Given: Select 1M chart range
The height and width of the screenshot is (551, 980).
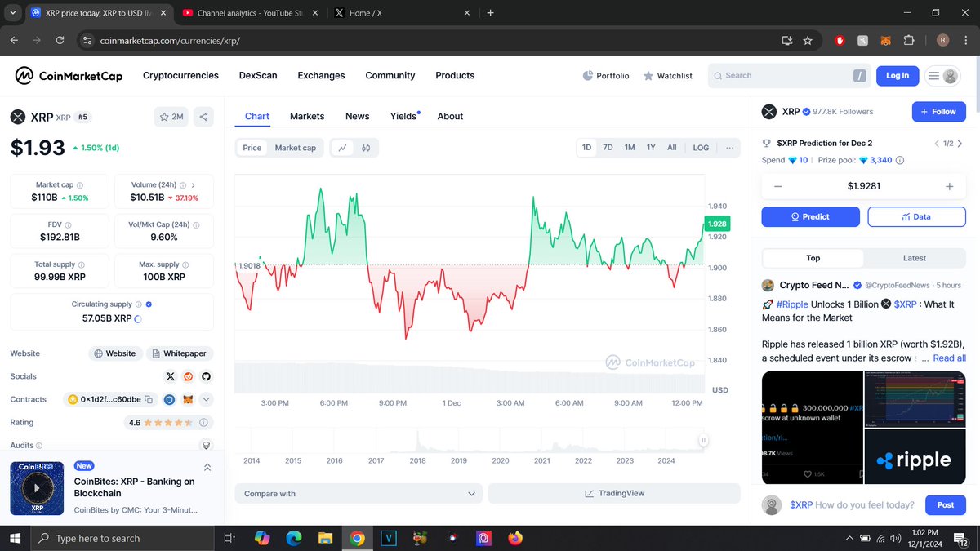Looking at the screenshot, I should pos(630,148).
